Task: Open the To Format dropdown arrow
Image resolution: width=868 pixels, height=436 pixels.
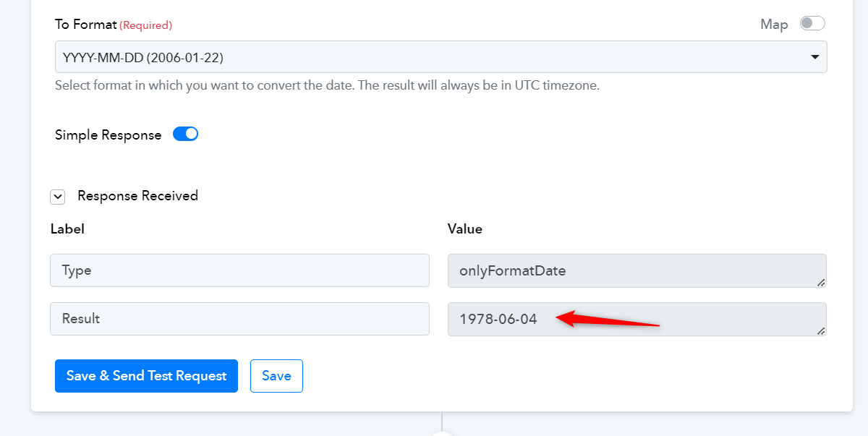Action: click(x=815, y=57)
